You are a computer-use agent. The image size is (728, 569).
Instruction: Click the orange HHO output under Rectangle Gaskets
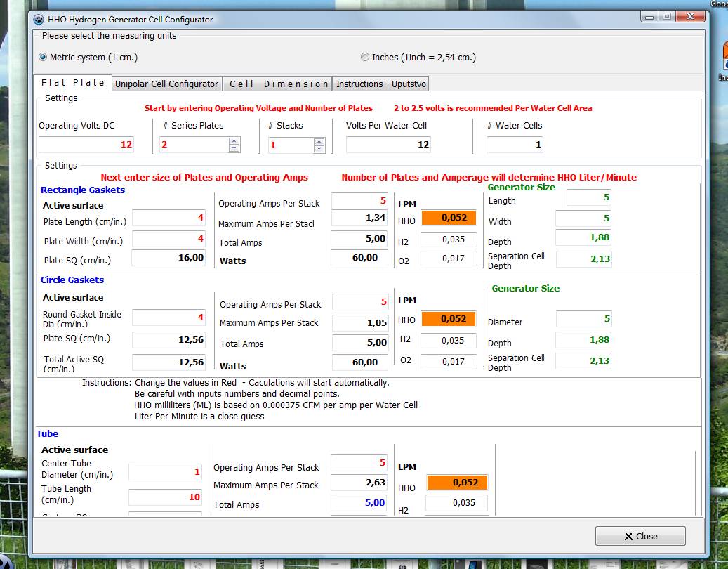click(x=449, y=218)
